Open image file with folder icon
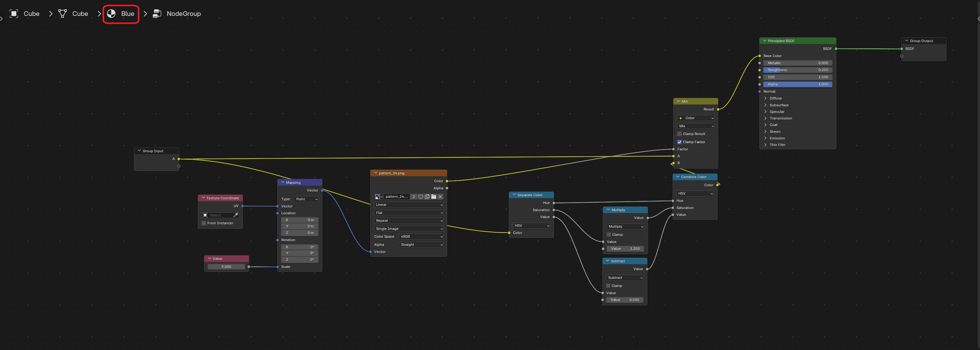The width and height of the screenshot is (980, 350). point(434,197)
